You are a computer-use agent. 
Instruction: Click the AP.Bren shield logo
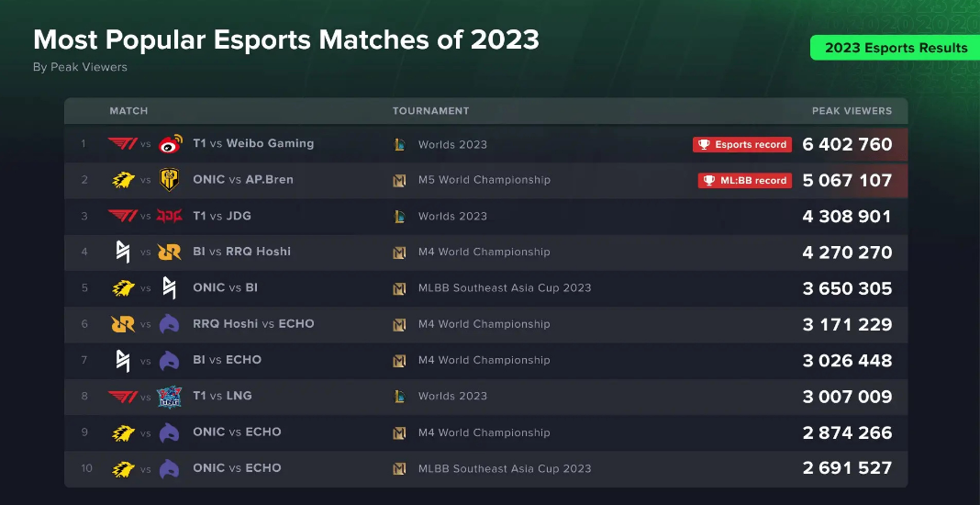click(x=170, y=180)
